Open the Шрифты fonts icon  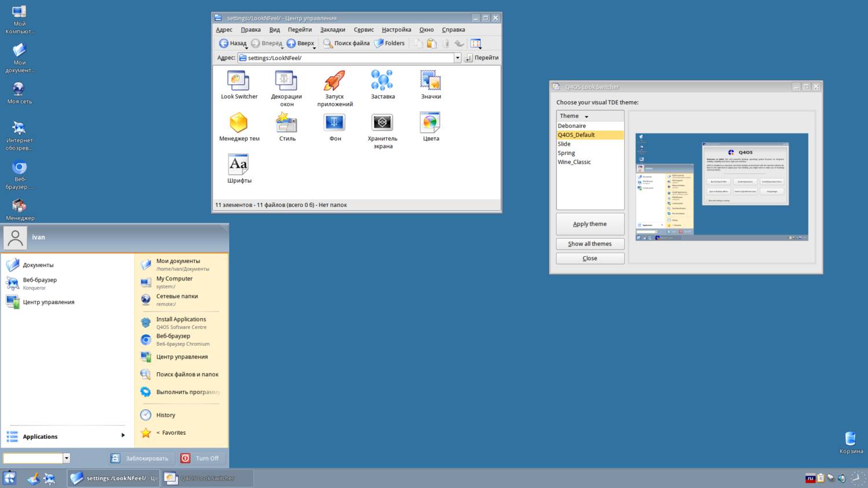tap(238, 165)
